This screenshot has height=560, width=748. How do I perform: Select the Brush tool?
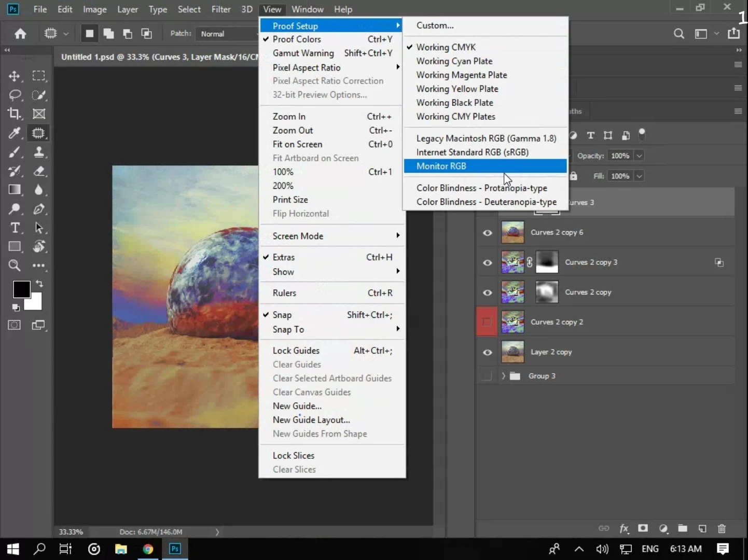pyautogui.click(x=15, y=152)
